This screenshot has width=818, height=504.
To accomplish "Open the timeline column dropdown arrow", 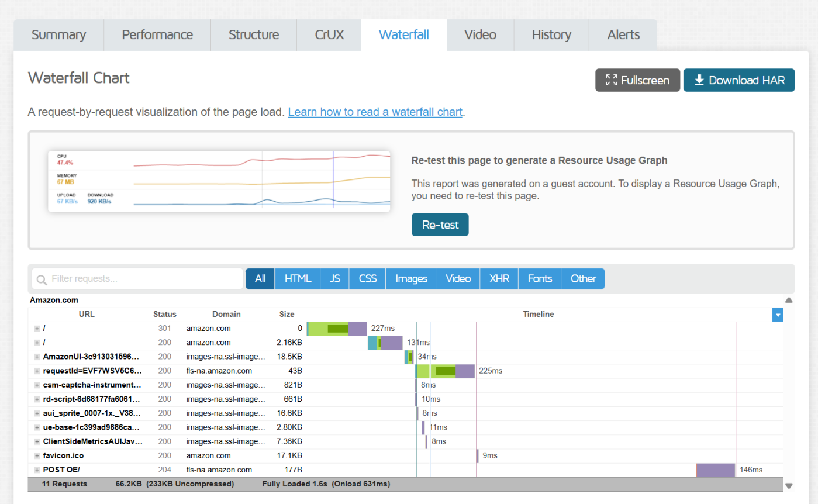I will coord(777,315).
